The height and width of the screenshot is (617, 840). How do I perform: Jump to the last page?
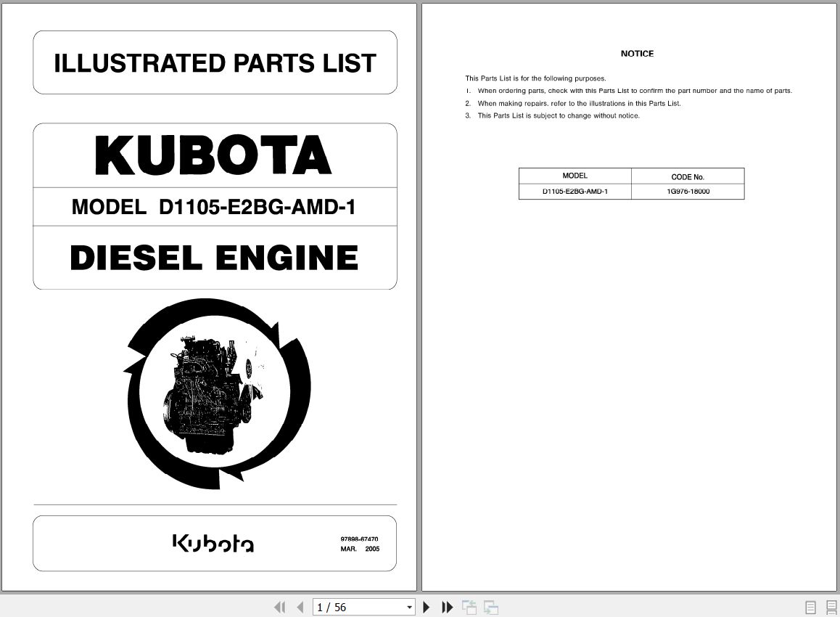[447, 607]
